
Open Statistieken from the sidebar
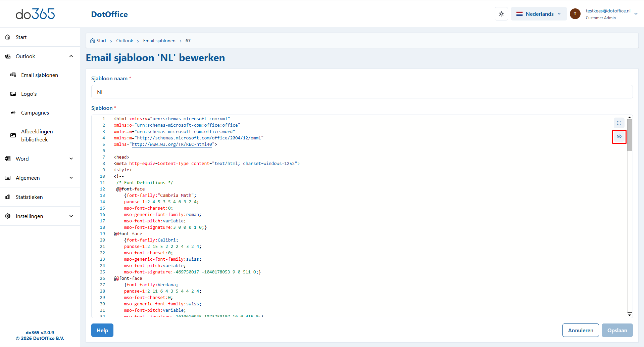pyautogui.click(x=29, y=197)
